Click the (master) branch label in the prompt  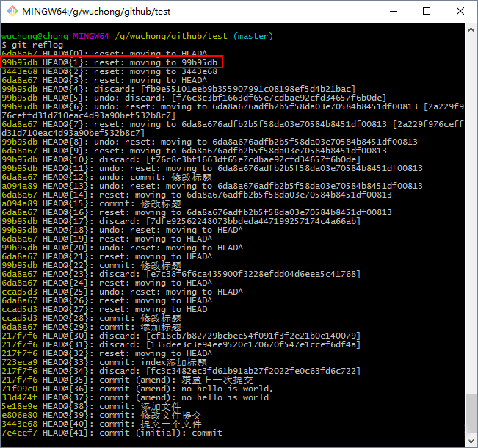tap(253, 36)
